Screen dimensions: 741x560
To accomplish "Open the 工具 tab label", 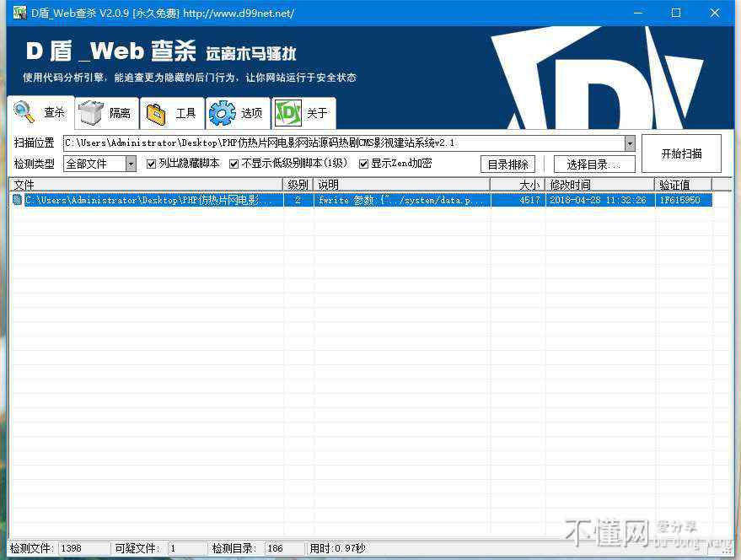I will click(x=185, y=113).
